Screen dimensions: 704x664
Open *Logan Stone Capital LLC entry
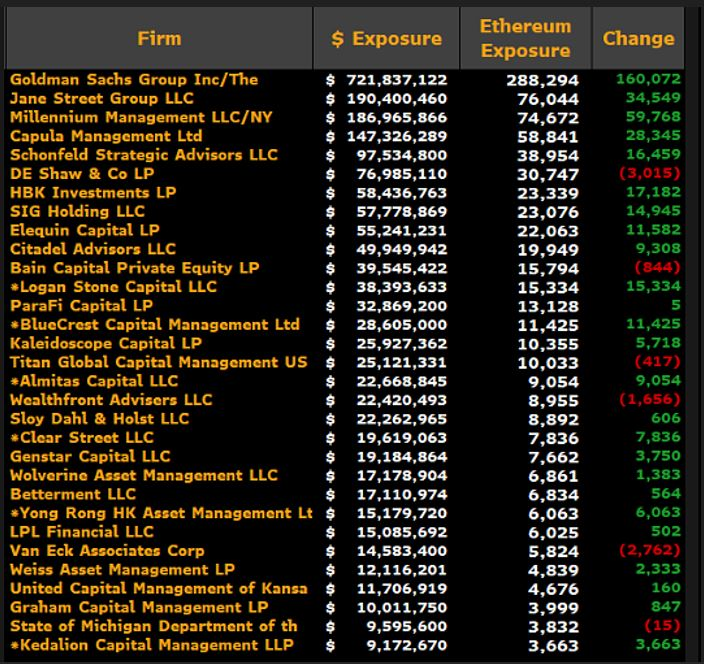[x=113, y=286]
